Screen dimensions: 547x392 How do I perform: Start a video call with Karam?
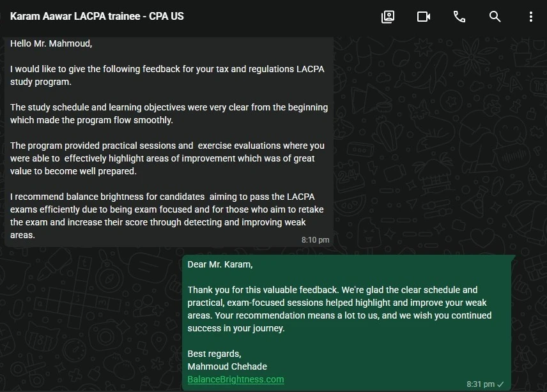coord(424,17)
